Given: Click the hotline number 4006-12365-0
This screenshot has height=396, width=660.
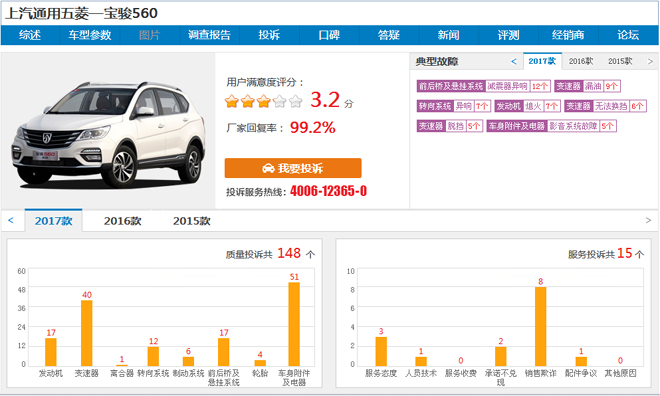Looking at the screenshot, I should tap(328, 191).
